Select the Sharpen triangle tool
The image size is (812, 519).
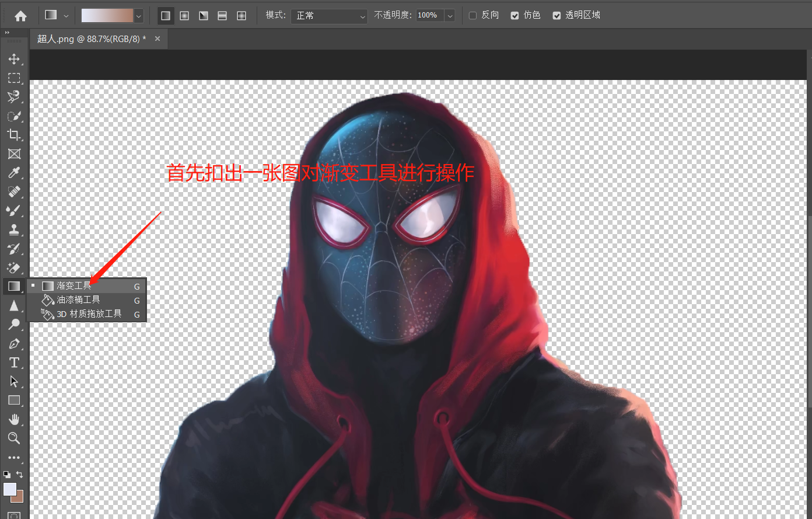click(14, 305)
